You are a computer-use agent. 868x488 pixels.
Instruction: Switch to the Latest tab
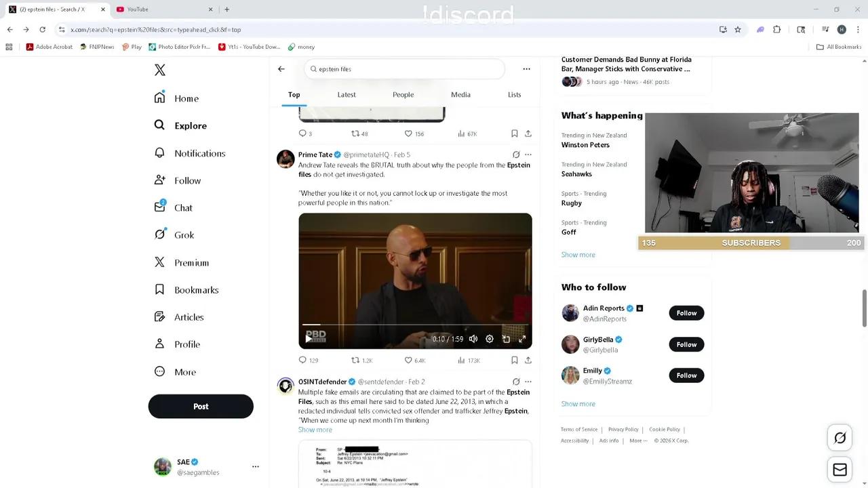[x=347, y=95]
